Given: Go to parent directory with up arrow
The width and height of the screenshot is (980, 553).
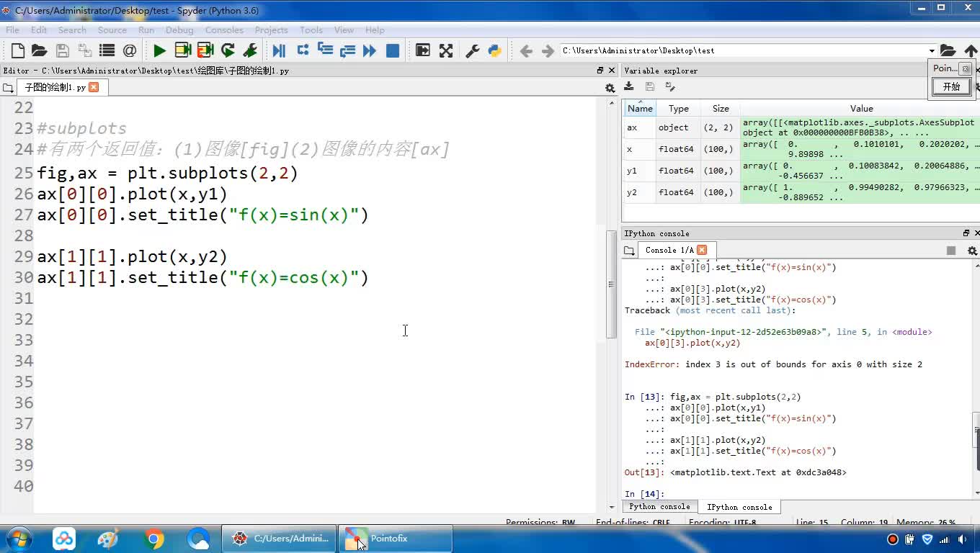Looking at the screenshot, I should 971,50.
